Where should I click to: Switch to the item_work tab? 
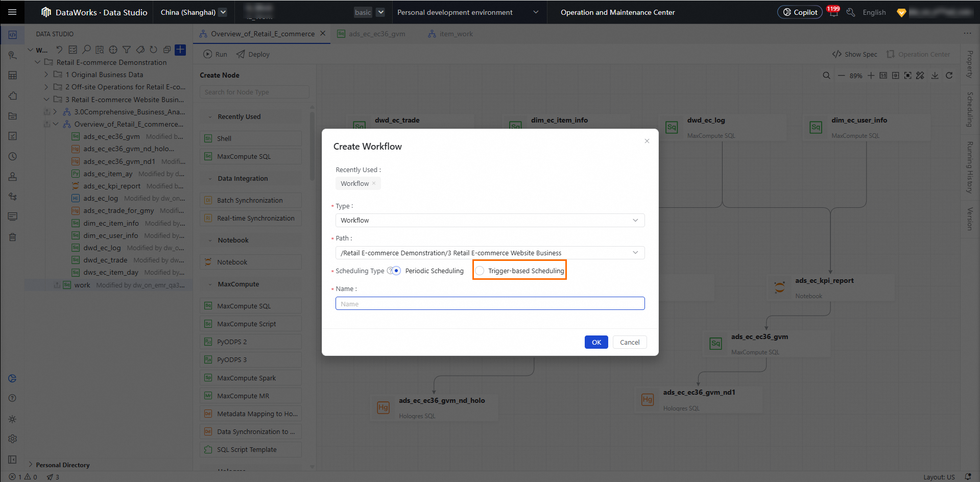tap(456, 34)
